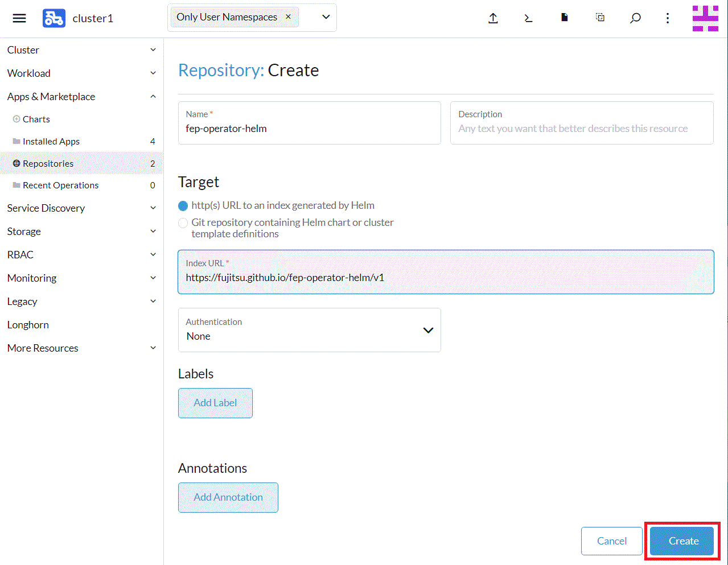Go to Installed Apps in sidebar
The width and height of the screenshot is (728, 565).
(51, 142)
